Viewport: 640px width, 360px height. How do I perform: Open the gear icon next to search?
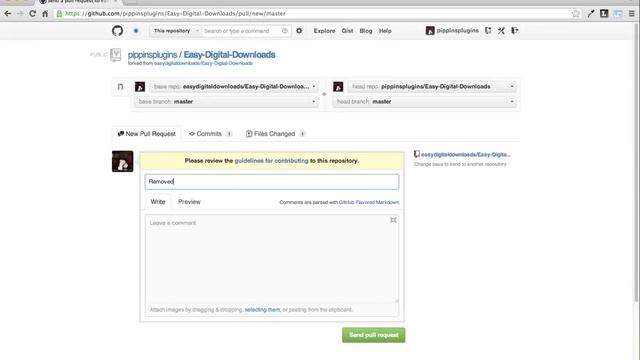(299, 31)
